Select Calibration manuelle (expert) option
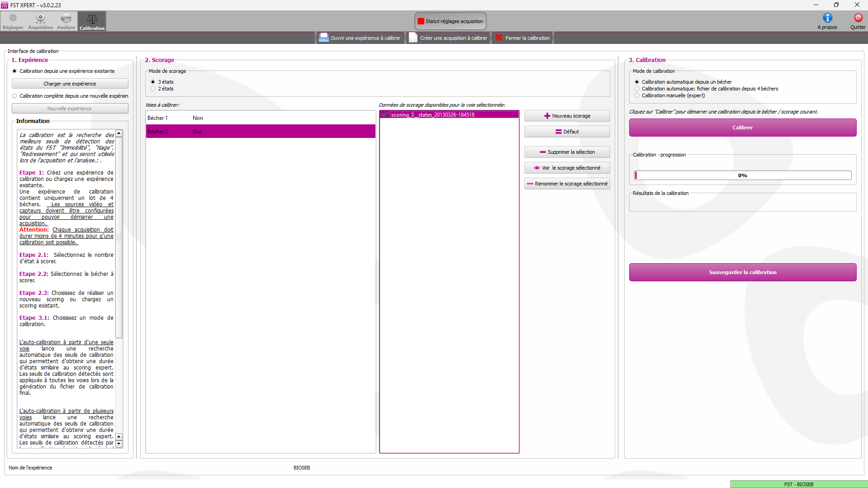 (x=637, y=95)
